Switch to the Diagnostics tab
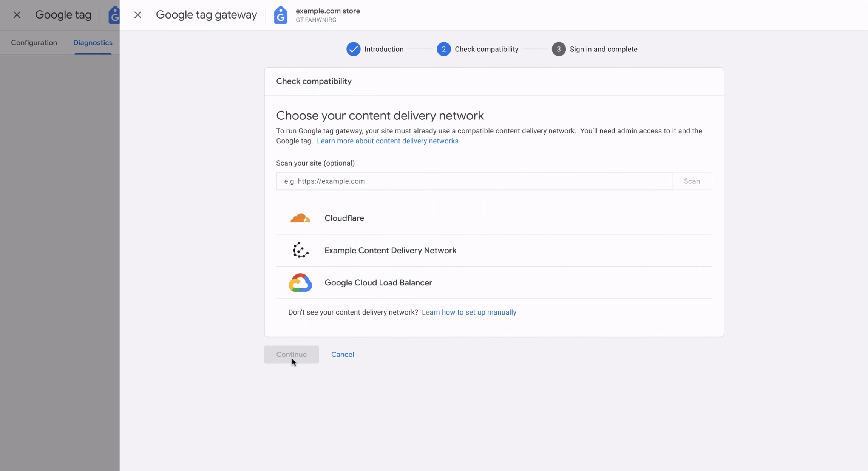 click(x=93, y=43)
